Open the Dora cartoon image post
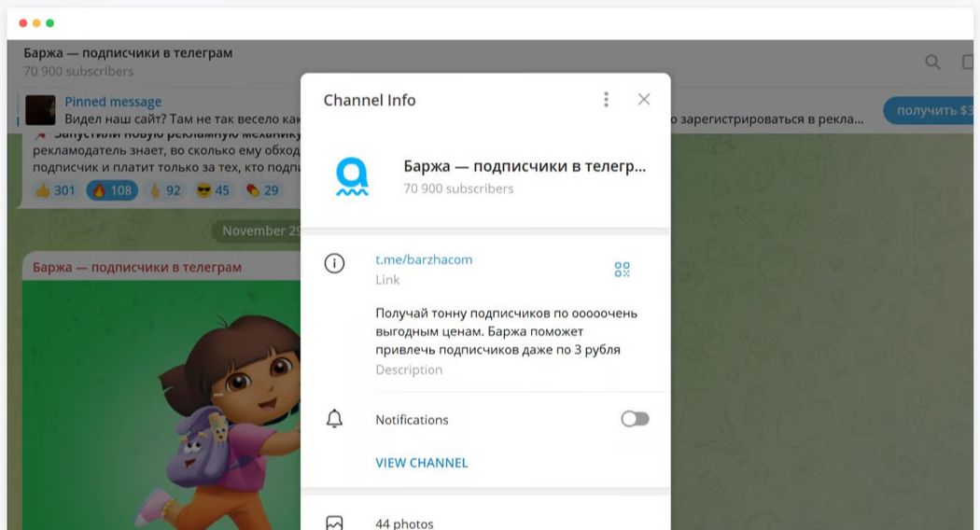This screenshot has width=980, height=530. [x=161, y=405]
